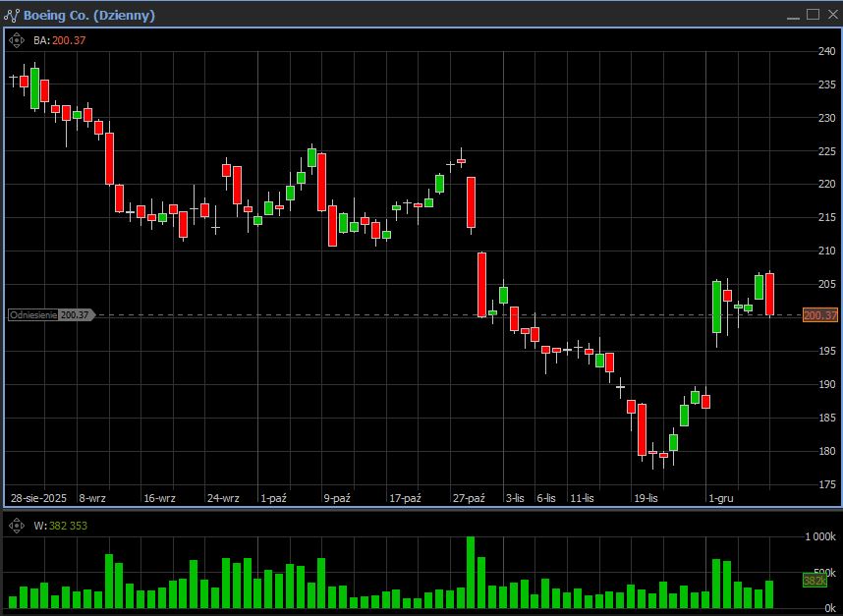Screen dimensions: 843x616
Task: Click the Odniesienie 200.37 reference label
Action: click(x=49, y=315)
